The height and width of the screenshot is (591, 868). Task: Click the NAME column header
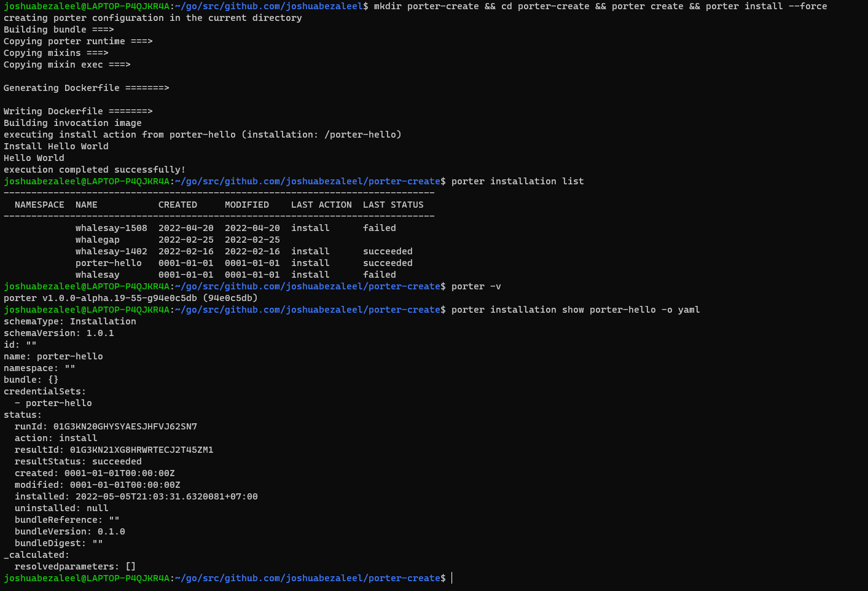[x=86, y=205]
